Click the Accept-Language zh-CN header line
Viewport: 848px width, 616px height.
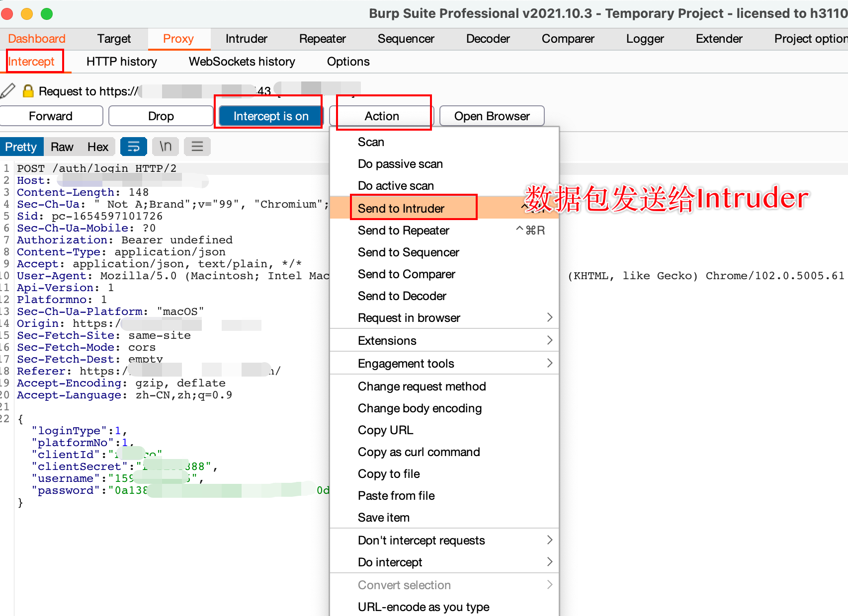[124, 395]
